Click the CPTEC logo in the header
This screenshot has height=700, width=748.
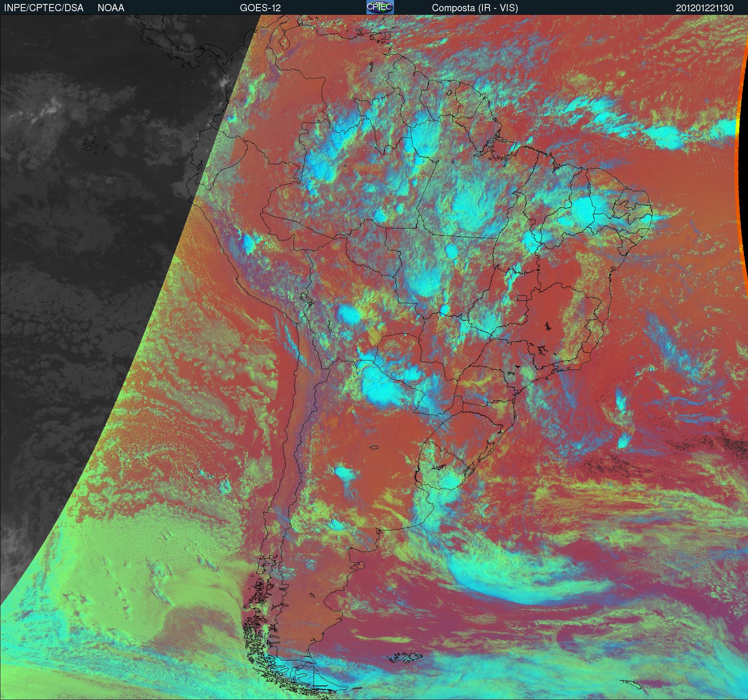click(380, 7)
